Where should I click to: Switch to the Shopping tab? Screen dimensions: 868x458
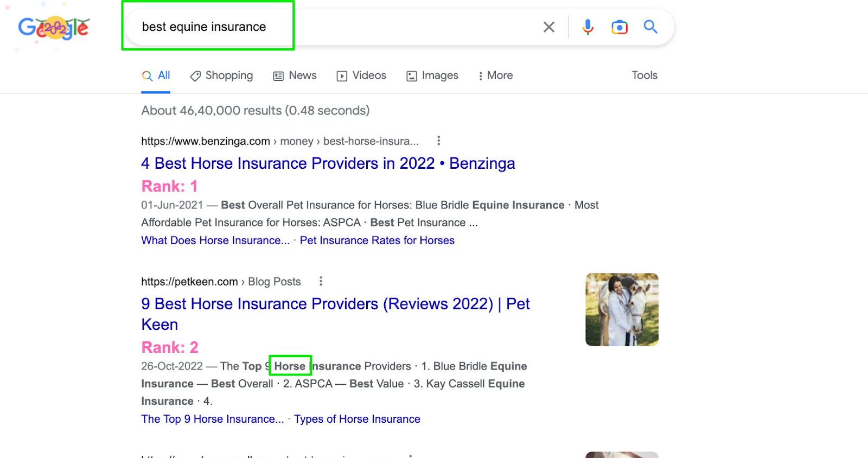coord(221,75)
